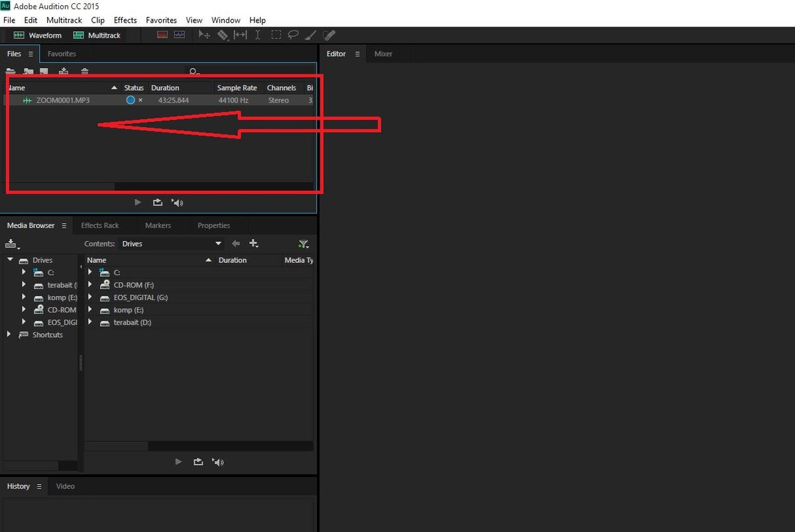Expand komp (E:) in the Drives tree

(24, 297)
